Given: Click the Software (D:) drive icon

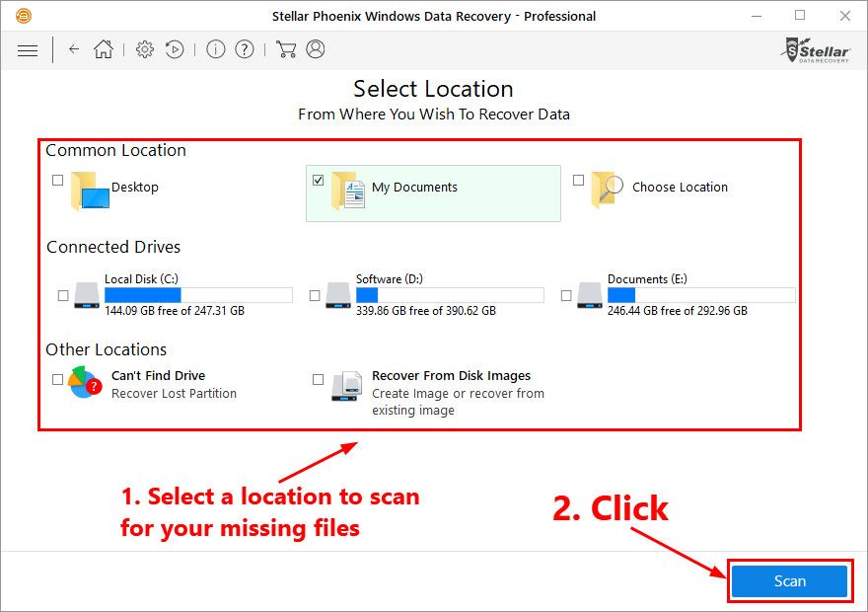Looking at the screenshot, I should click(338, 295).
